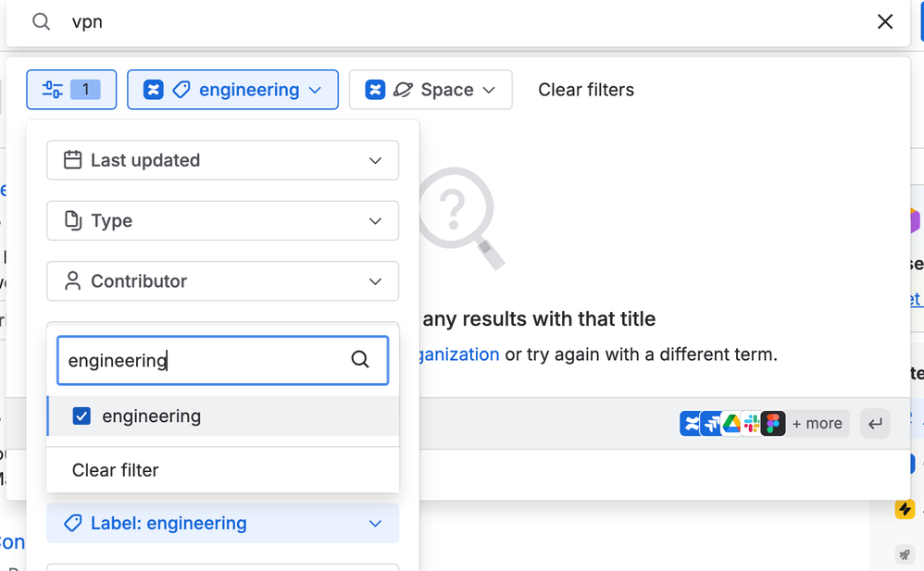This screenshot has width=924, height=571.
Task: Click the Figma app icon
Action: pos(773,424)
